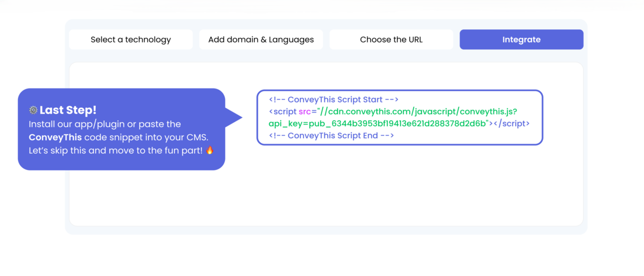Click the "ConveyThis Script Start" comment line
Screen dimensions: 644x276
(334, 100)
